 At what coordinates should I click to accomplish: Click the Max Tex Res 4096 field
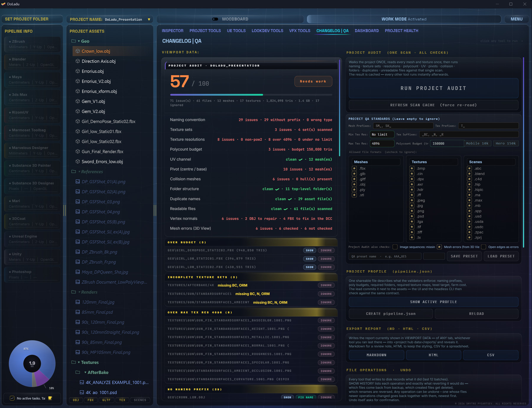click(382, 143)
